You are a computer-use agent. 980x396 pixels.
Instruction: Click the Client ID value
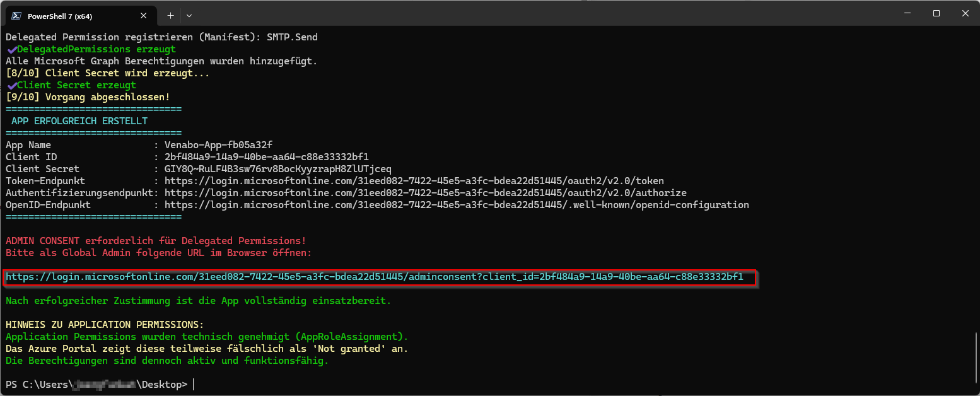point(266,157)
